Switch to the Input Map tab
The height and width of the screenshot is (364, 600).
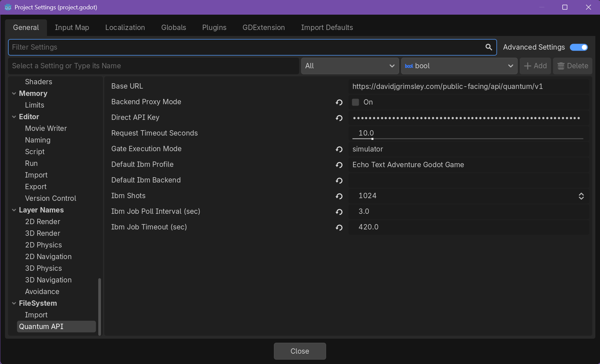pos(72,28)
